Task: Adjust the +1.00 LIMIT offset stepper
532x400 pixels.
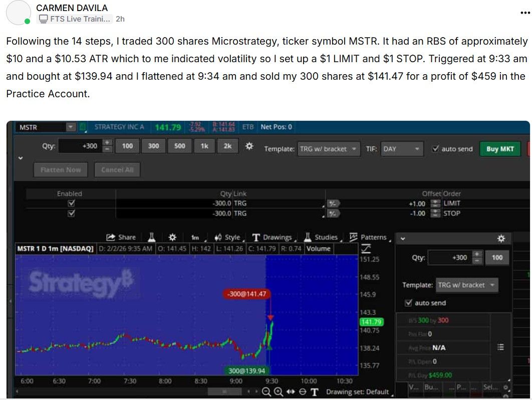Action: tap(435, 204)
